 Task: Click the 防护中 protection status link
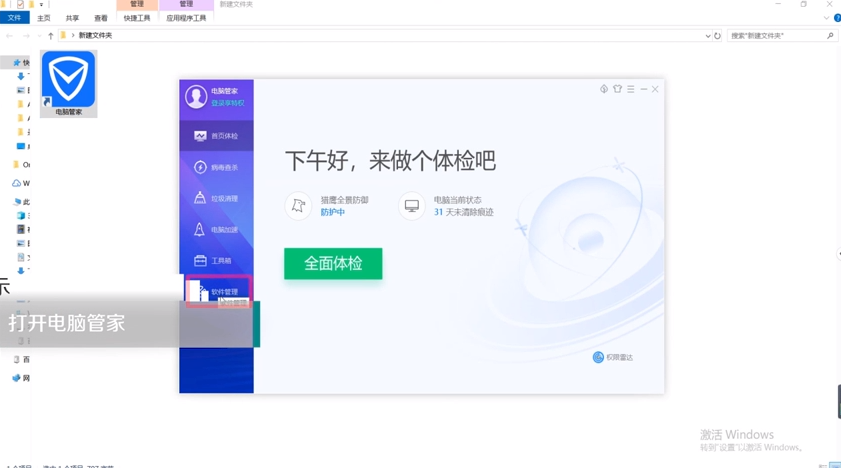pos(333,212)
